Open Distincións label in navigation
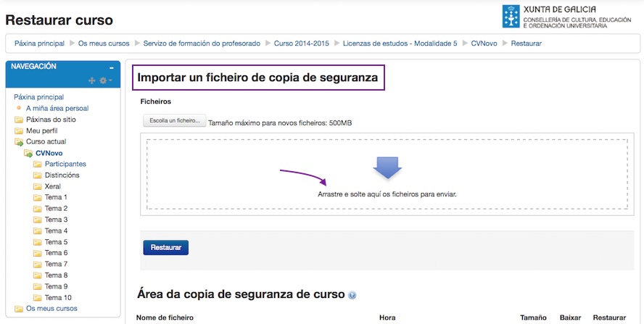The image size is (644, 324). pos(62,175)
